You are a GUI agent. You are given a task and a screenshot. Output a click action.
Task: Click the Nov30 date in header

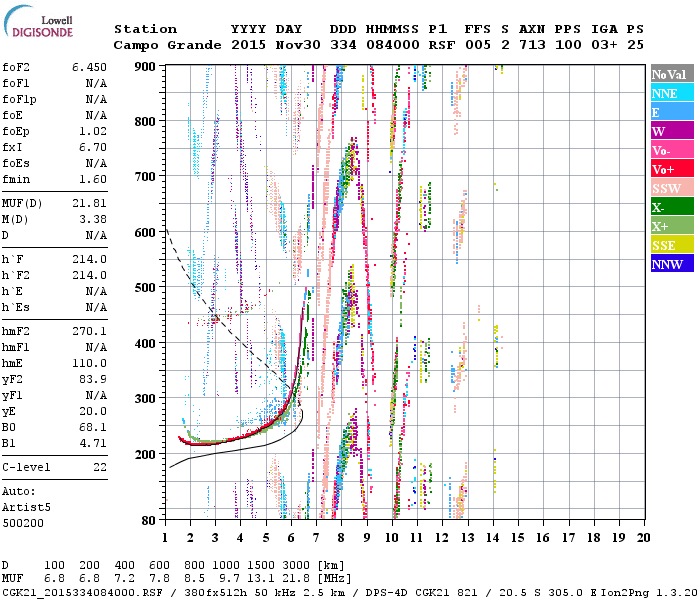(298, 45)
